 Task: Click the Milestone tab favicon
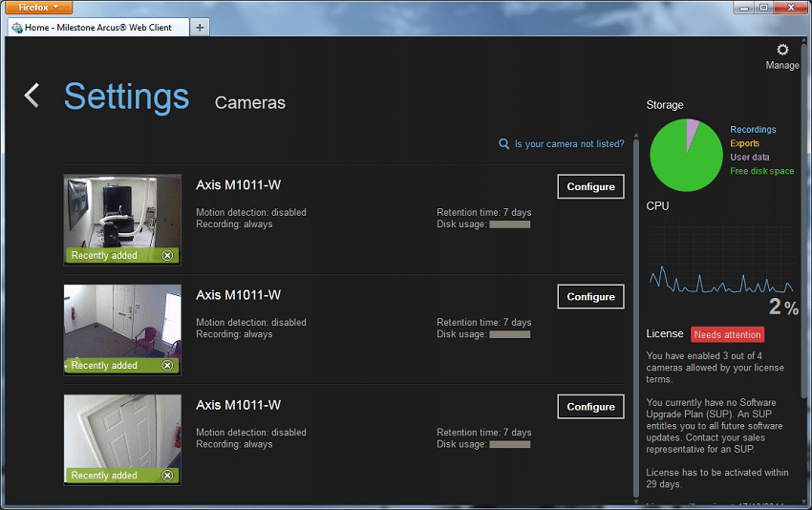[x=17, y=28]
